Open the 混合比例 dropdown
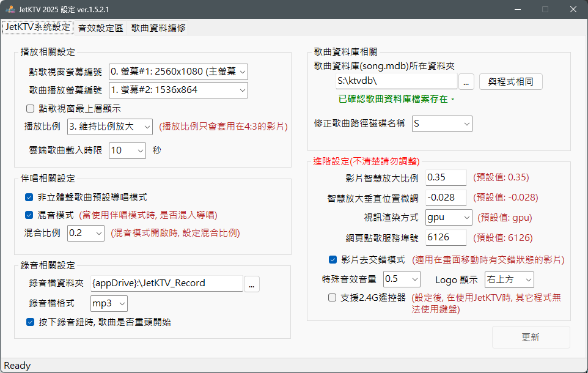 point(86,233)
